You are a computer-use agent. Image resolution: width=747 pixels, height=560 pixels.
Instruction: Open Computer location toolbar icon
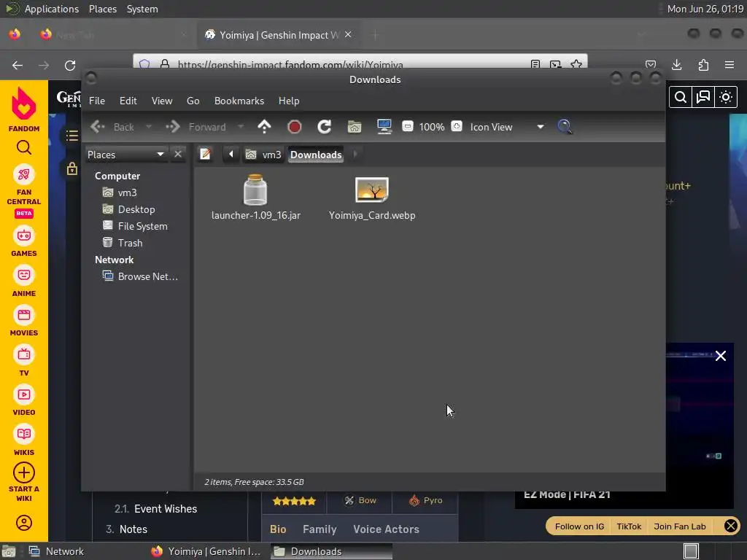384,127
